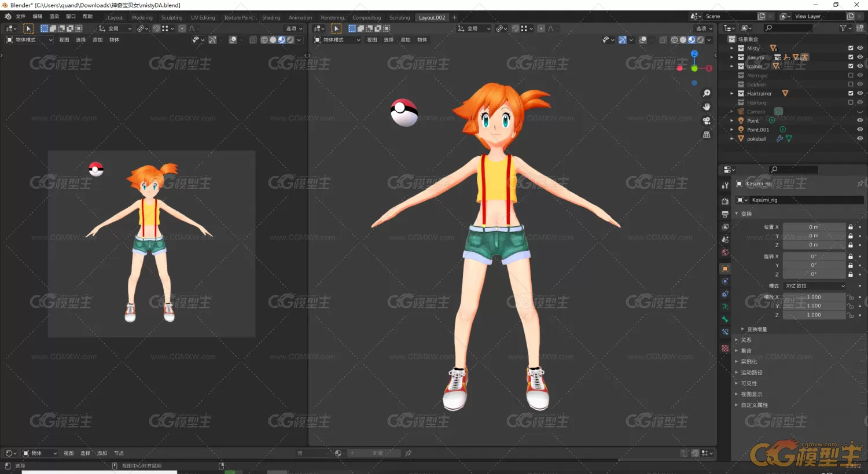
Task: Select rendered shading in right viewport header
Action: click(x=700, y=40)
